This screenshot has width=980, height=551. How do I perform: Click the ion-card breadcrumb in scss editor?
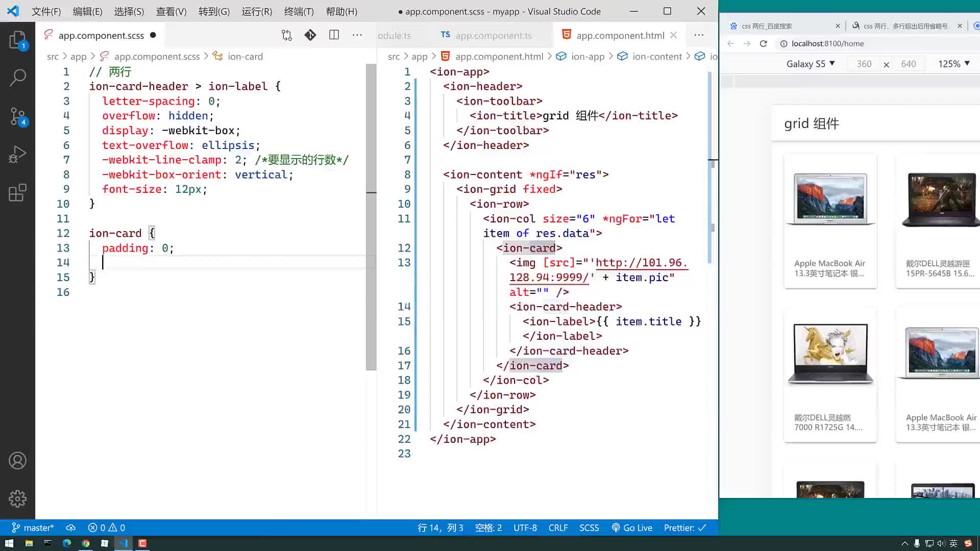(245, 56)
